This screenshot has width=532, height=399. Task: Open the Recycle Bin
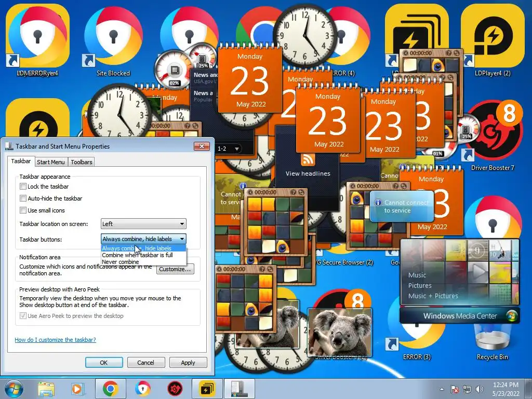(493, 341)
